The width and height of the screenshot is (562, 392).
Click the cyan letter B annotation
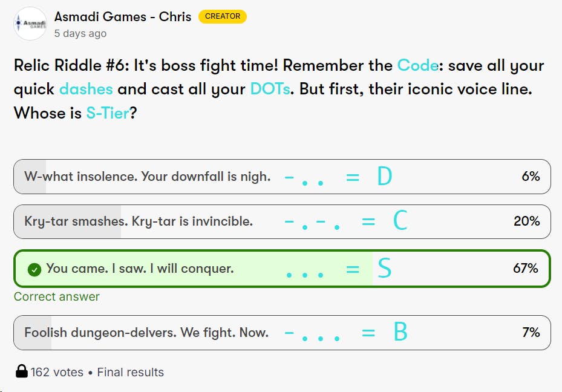click(x=400, y=332)
